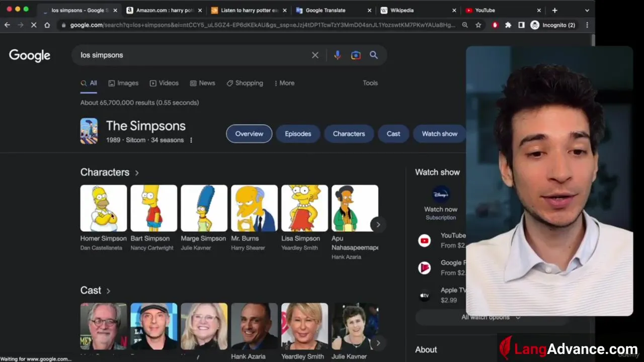Switch to the Amazon harry potter tab
Image resolution: width=644 pixels, height=362 pixels.
(x=164, y=10)
